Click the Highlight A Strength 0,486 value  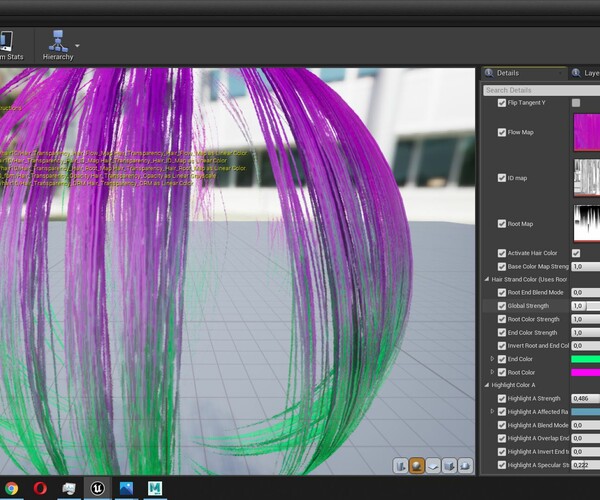tap(585, 399)
